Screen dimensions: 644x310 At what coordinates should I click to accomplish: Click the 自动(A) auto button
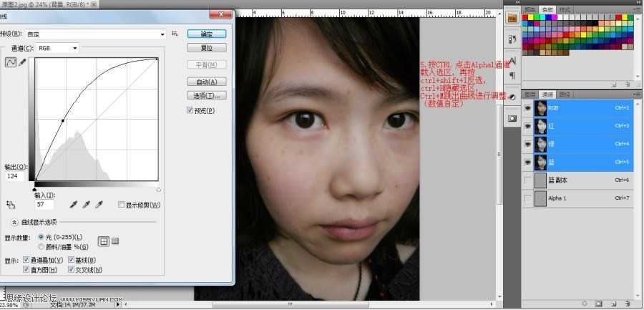[207, 82]
